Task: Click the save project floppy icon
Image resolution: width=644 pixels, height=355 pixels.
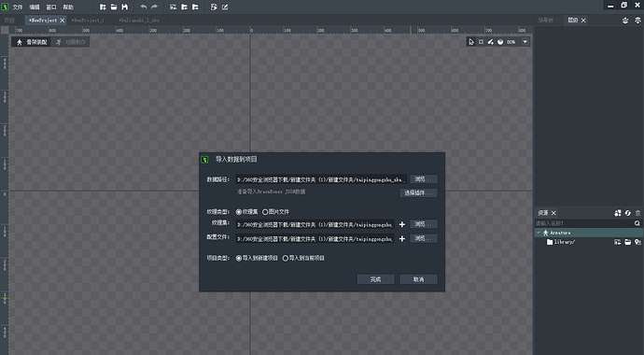Action: (x=125, y=7)
